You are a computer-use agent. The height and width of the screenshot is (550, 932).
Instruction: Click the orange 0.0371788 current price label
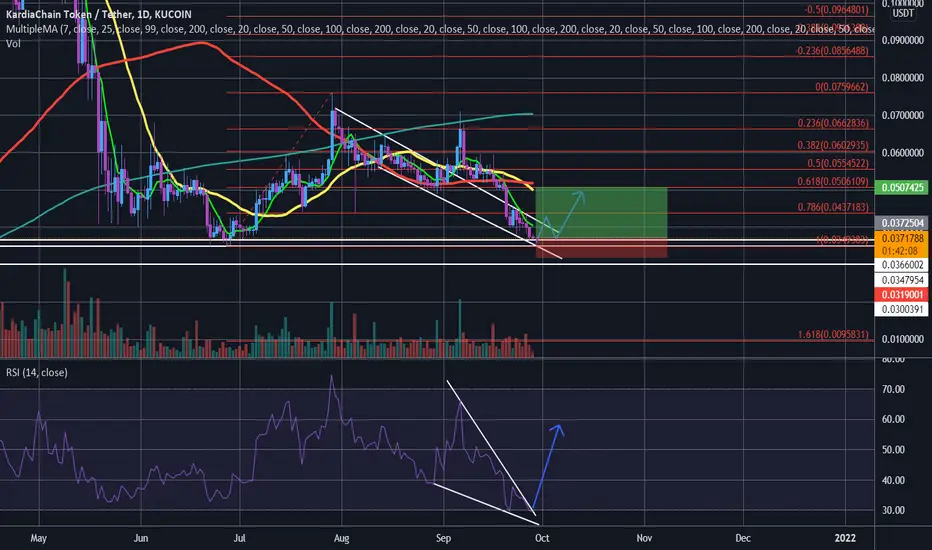(902, 238)
